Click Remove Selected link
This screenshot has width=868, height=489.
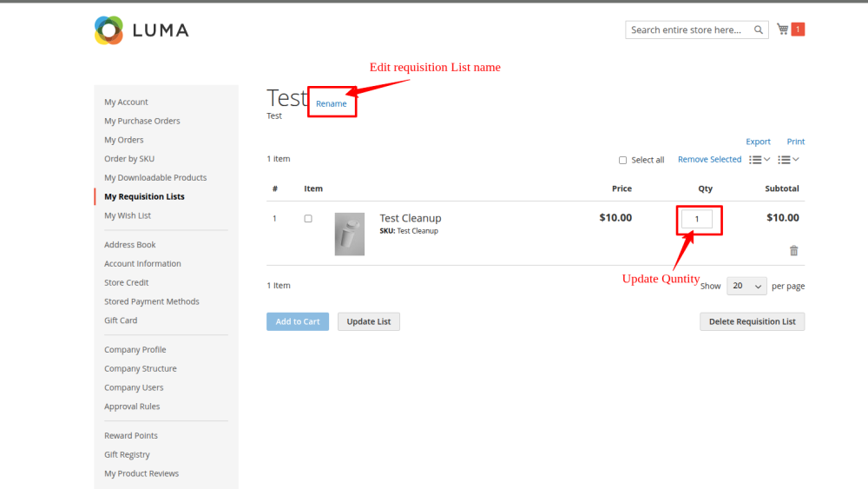(709, 160)
